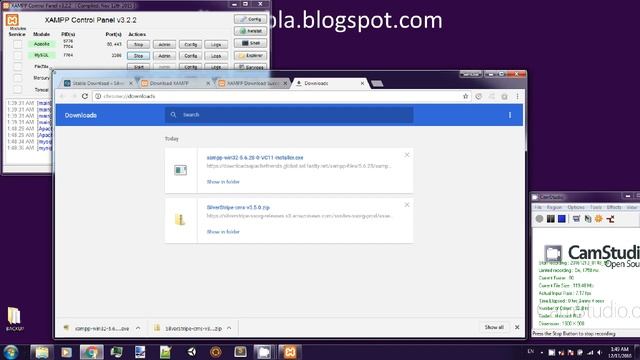Open CamStudio Region menu
The image size is (640, 360).
554,207
